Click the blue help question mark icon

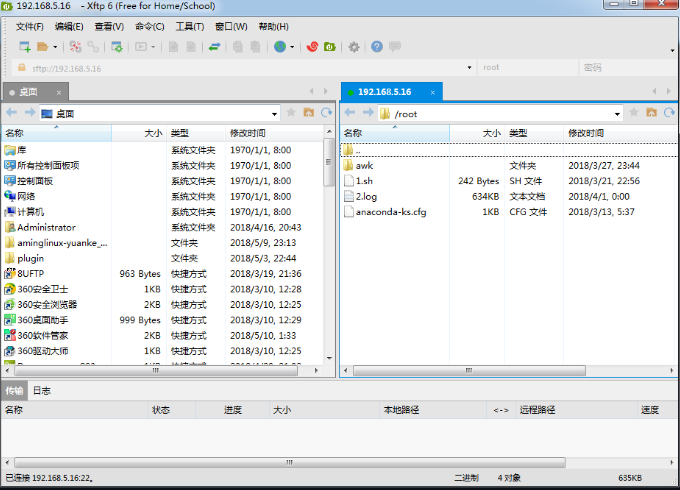click(x=377, y=46)
